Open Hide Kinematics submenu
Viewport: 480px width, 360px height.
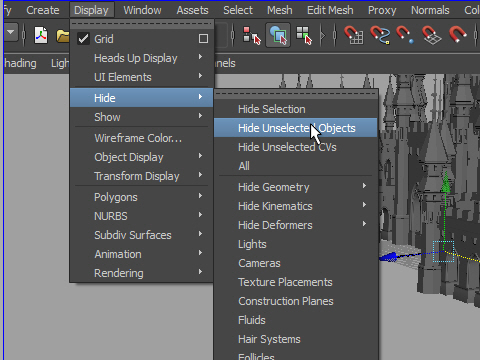tap(296, 206)
